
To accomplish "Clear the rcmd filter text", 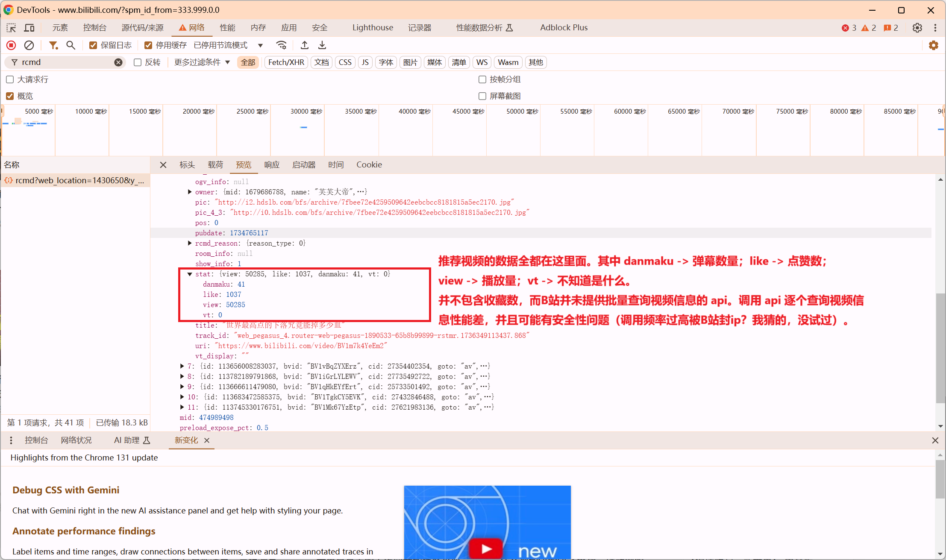I will pyautogui.click(x=118, y=62).
